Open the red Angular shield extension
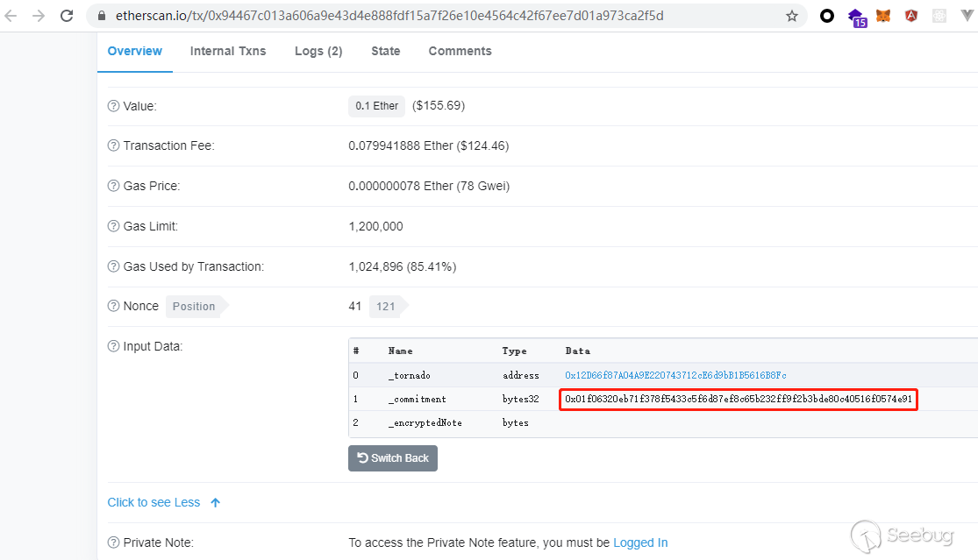978x560 pixels. coord(911,16)
